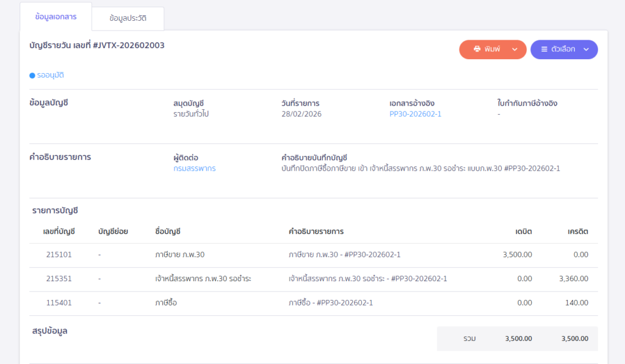The height and width of the screenshot is (364, 625).
Task: Expand the ตัวเลือก dropdown chevron
Action: (x=586, y=49)
